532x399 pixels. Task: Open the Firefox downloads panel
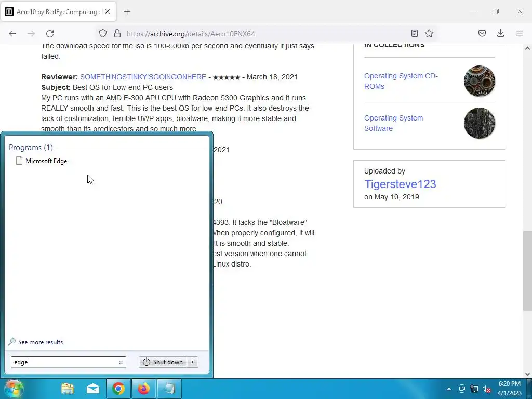(x=500, y=33)
